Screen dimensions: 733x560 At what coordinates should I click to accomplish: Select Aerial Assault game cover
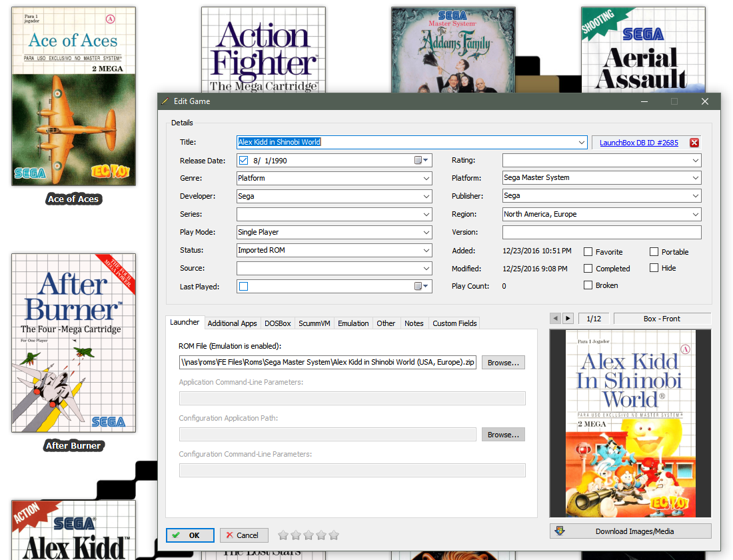[x=643, y=49]
